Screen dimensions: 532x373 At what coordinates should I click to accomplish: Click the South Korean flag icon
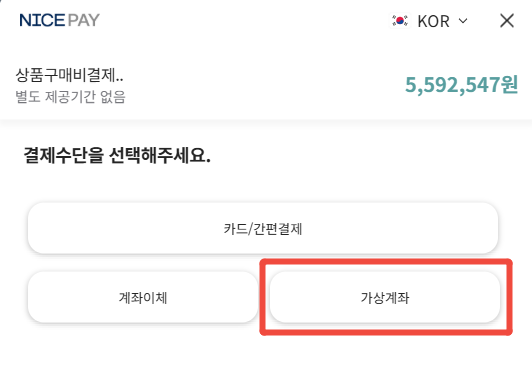point(400,21)
